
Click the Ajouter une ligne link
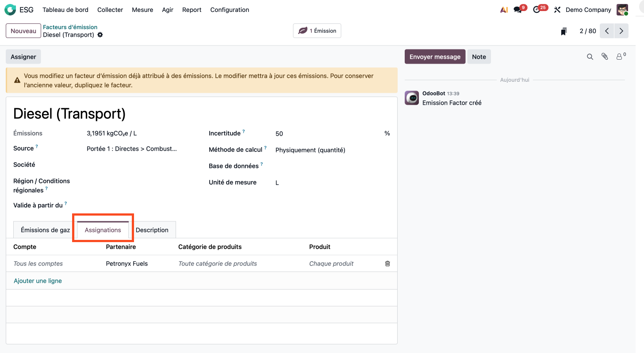[x=38, y=281]
